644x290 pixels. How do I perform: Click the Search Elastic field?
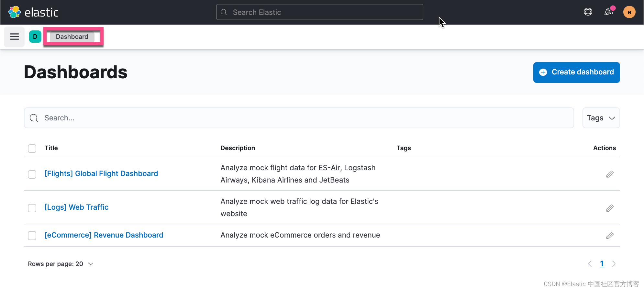coord(319,12)
